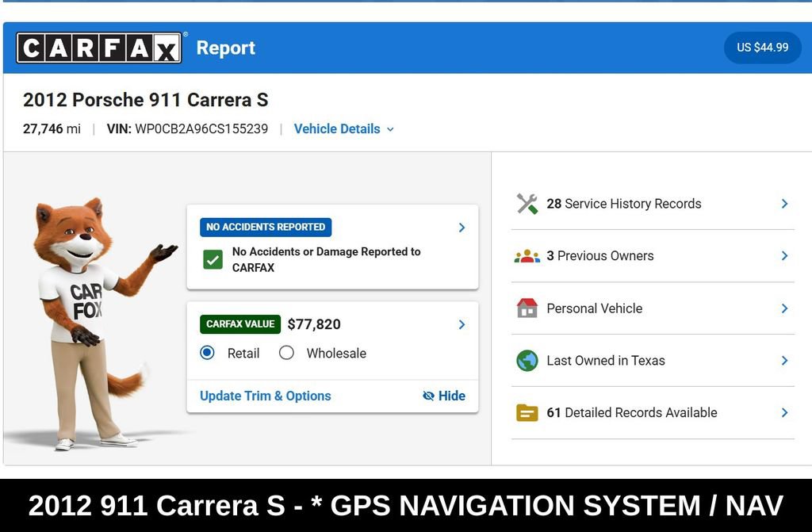Click the US $44.99 price button
The image size is (812, 532).
coord(762,48)
